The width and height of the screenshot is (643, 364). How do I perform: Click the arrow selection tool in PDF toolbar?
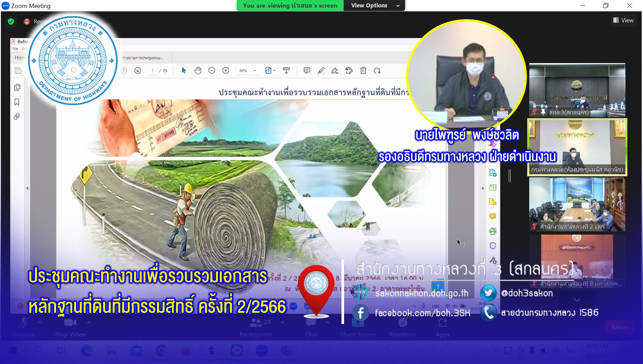184,70
